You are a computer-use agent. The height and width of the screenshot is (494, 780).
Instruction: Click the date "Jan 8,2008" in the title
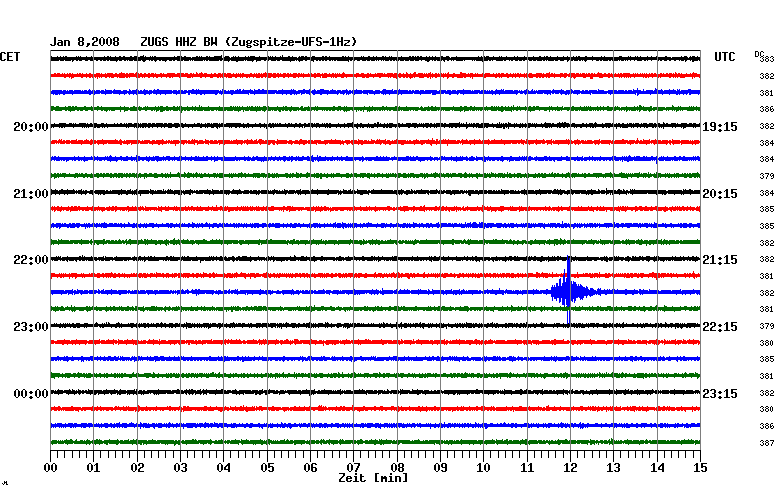click(x=85, y=42)
